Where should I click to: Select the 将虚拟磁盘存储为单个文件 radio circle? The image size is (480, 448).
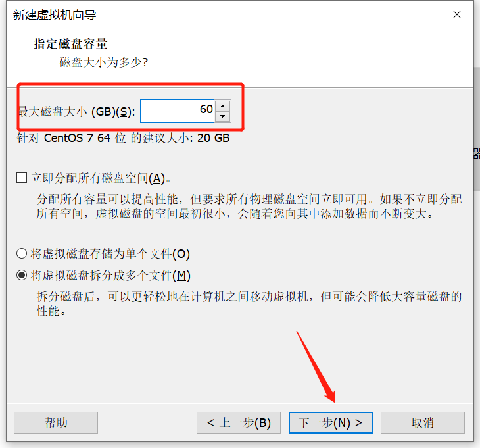pyautogui.click(x=22, y=253)
